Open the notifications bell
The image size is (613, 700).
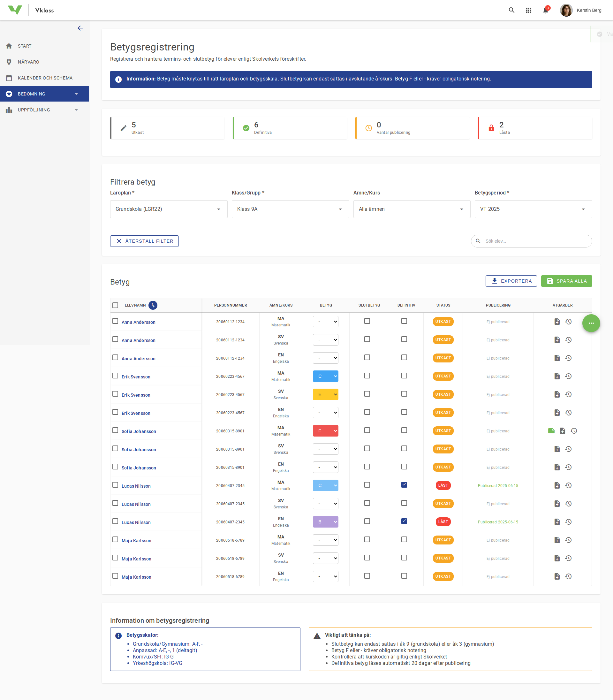click(545, 10)
